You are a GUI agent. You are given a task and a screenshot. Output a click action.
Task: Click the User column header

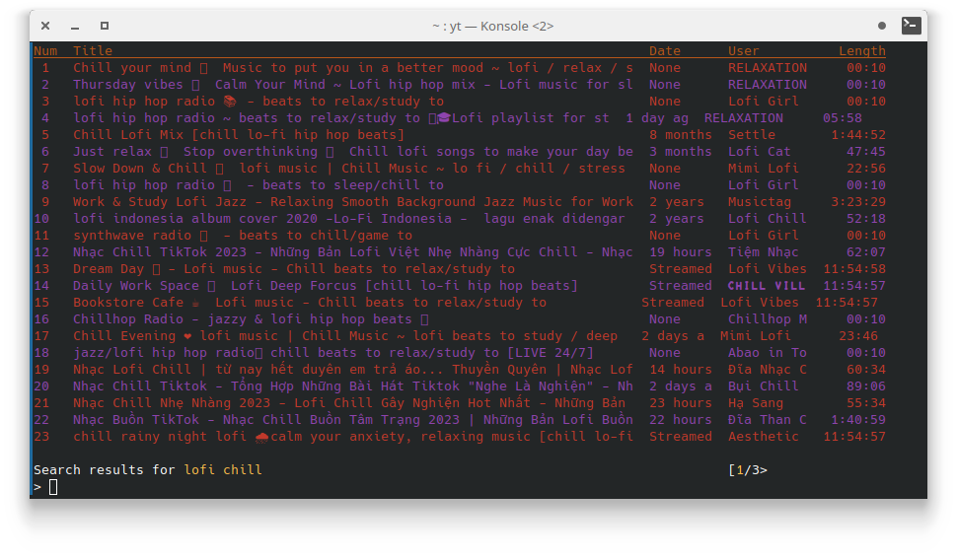[743, 51]
